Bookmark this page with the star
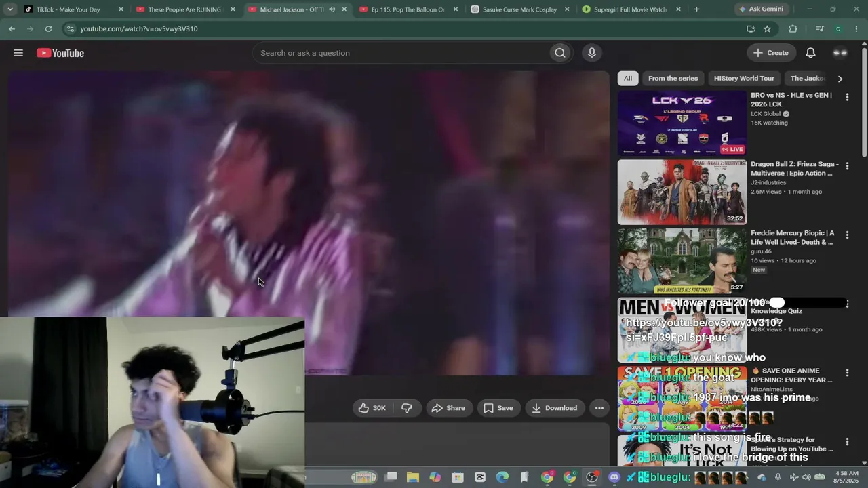 pos(767,28)
